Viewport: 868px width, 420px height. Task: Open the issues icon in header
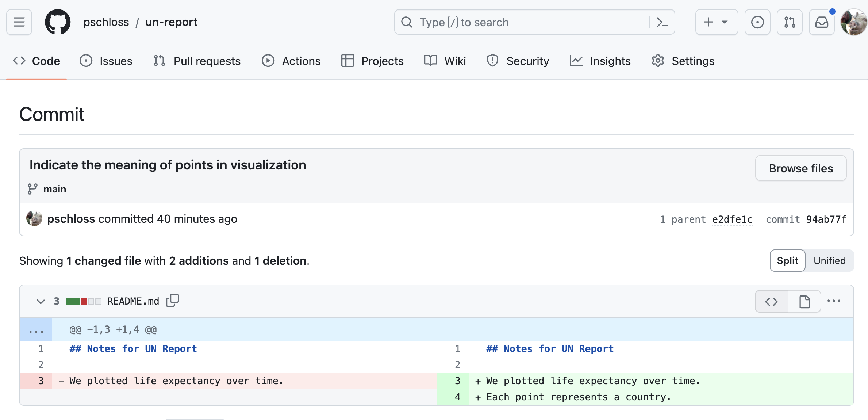click(x=757, y=22)
